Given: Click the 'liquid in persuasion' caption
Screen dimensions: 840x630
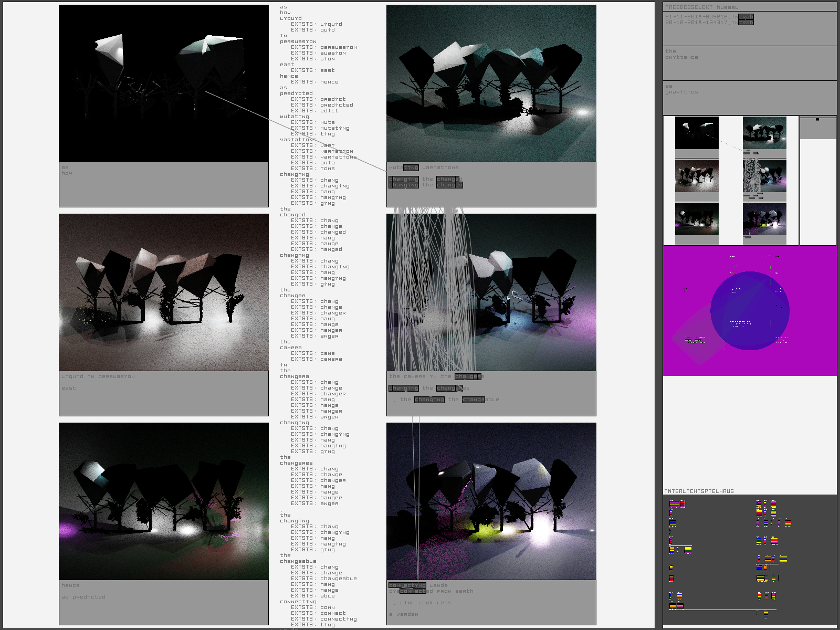Looking at the screenshot, I should coord(98,376).
